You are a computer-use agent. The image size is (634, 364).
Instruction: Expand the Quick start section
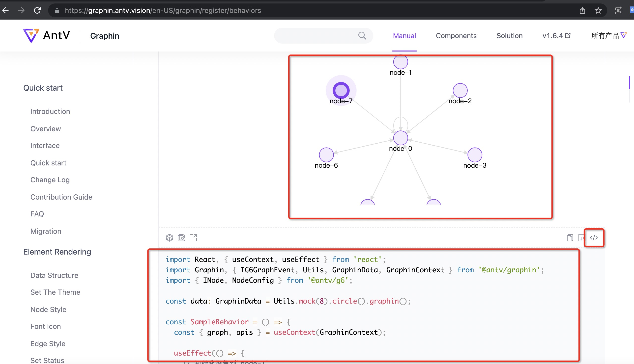coord(43,88)
